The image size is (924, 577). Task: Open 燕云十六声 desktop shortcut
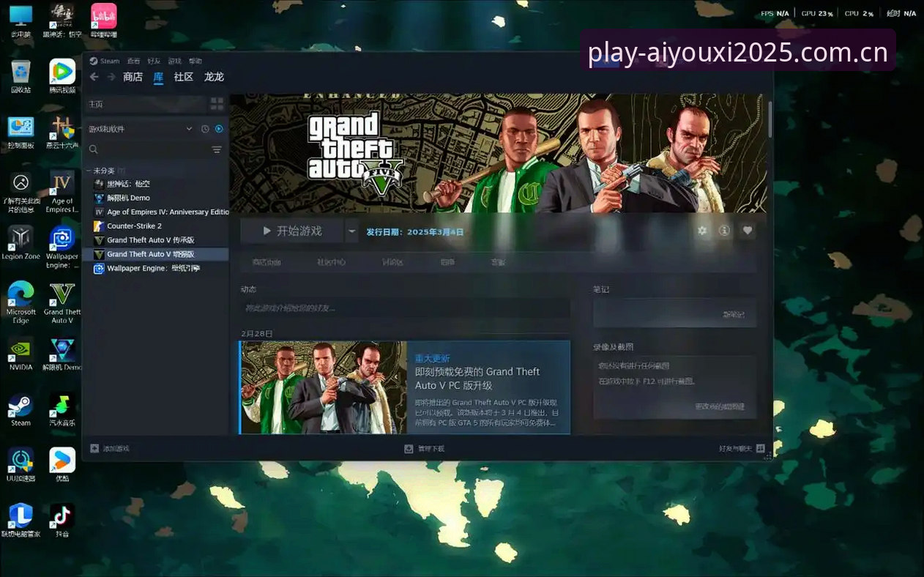(62, 133)
